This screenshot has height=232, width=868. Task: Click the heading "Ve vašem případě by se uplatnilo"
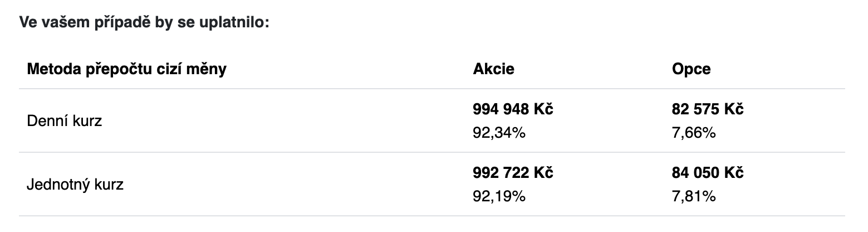(x=145, y=23)
